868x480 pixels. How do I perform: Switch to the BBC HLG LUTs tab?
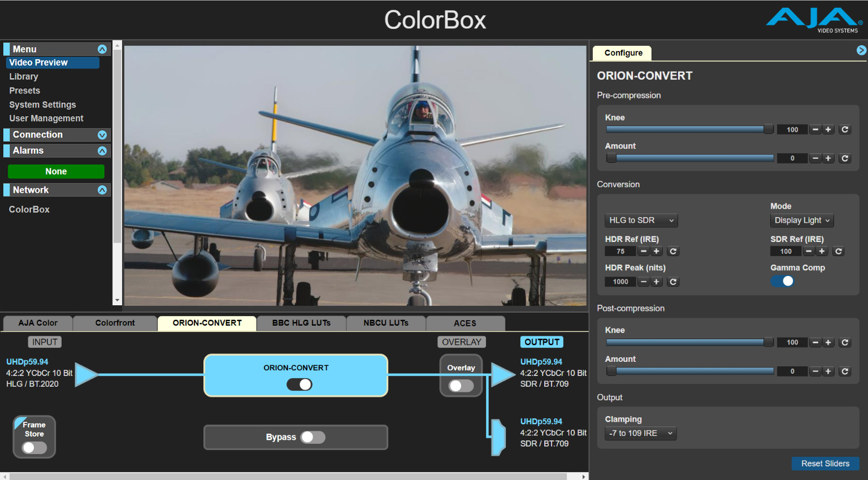tap(301, 323)
